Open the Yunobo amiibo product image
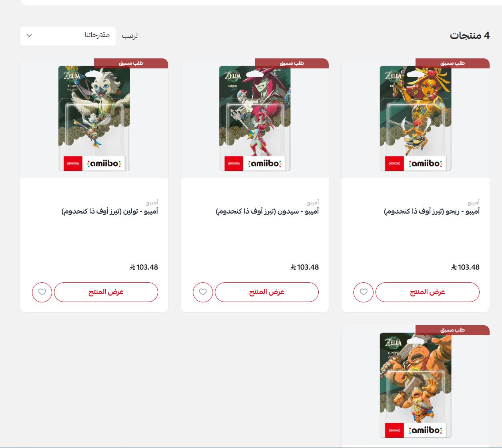This screenshot has height=448, width=502. [x=416, y=385]
